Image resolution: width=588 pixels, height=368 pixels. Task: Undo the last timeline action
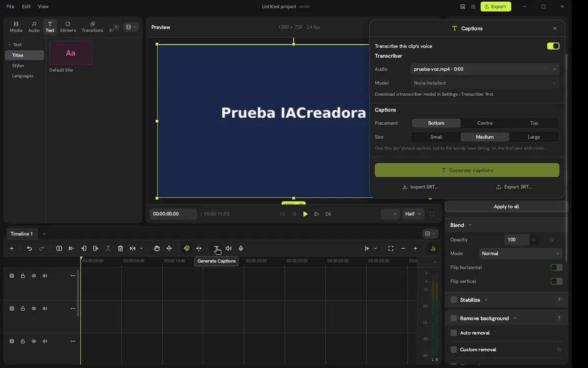(29, 248)
